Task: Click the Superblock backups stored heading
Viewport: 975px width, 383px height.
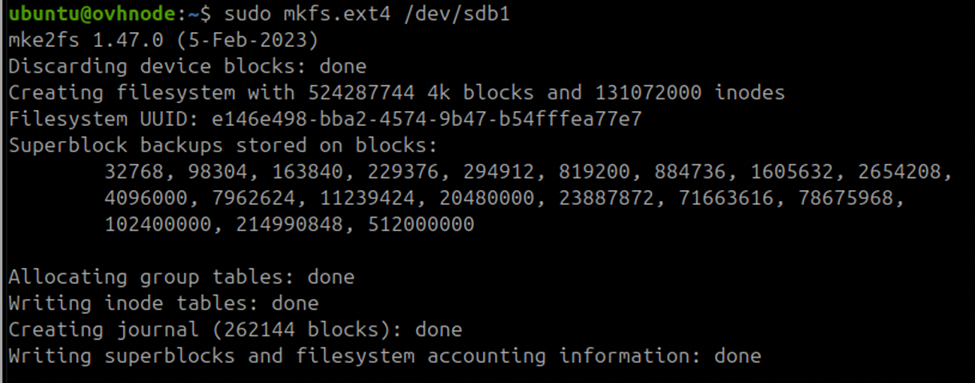Action: 223,145
